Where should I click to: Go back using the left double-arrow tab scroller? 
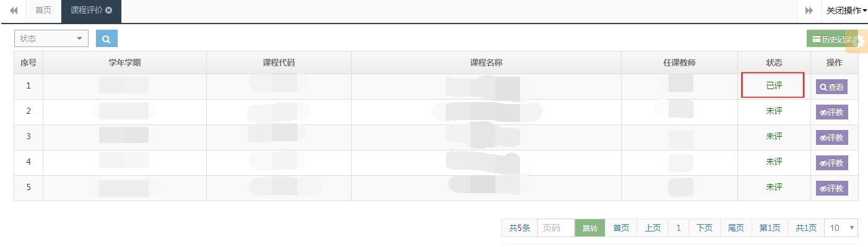coord(13,11)
